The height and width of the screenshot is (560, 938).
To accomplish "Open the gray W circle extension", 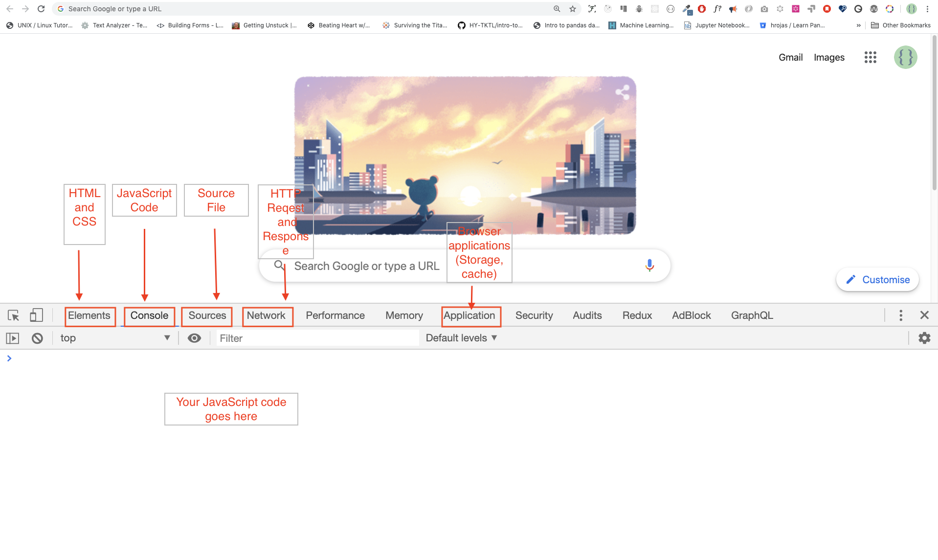I will (874, 9).
